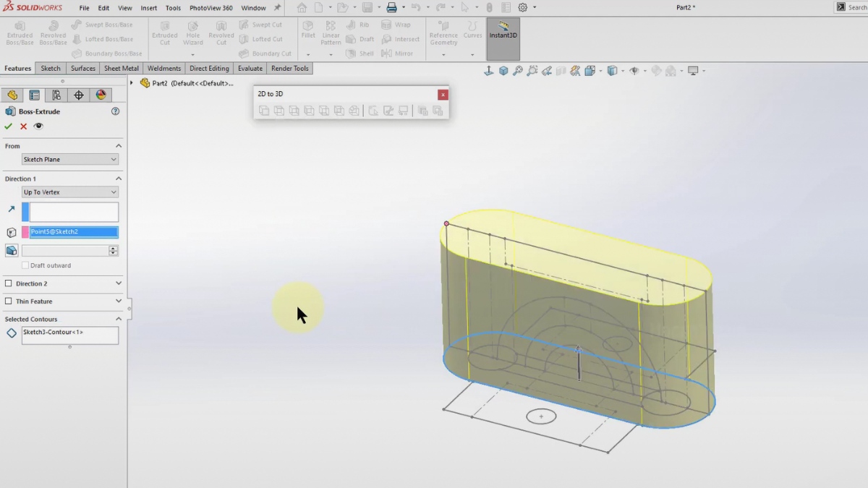Viewport: 868px width, 488px height.
Task: Expand the Thin Feature section chevron
Action: [119, 301]
